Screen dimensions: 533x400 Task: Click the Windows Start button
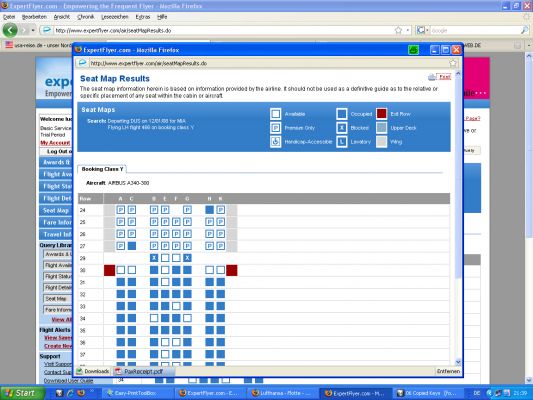(22, 393)
